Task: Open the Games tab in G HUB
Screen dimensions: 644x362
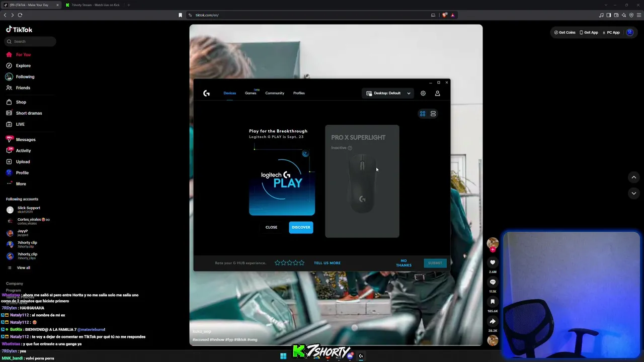Action: [251, 93]
